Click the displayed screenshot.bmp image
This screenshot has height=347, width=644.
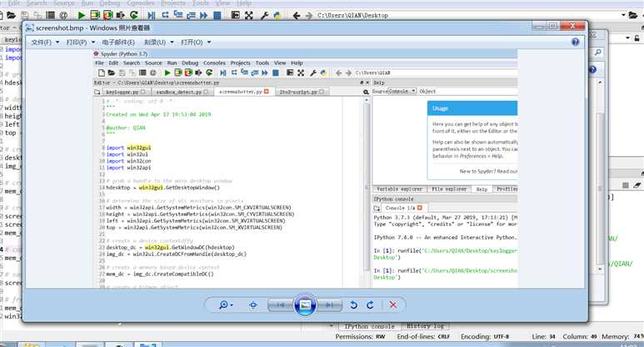[x=305, y=168]
